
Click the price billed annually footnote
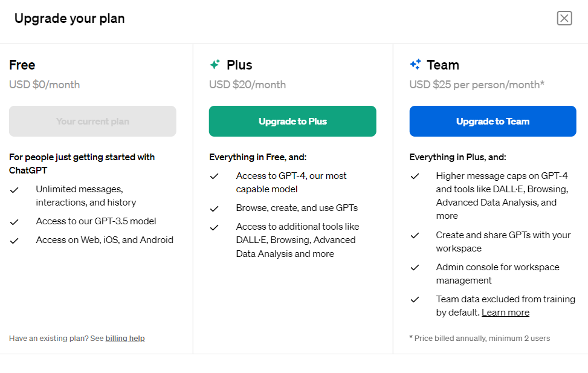(x=480, y=338)
